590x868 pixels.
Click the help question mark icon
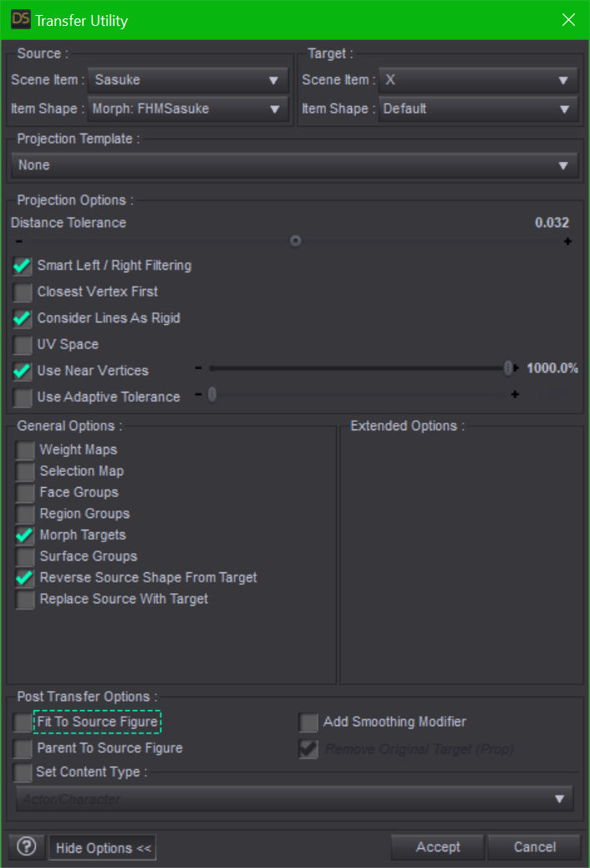[26, 846]
